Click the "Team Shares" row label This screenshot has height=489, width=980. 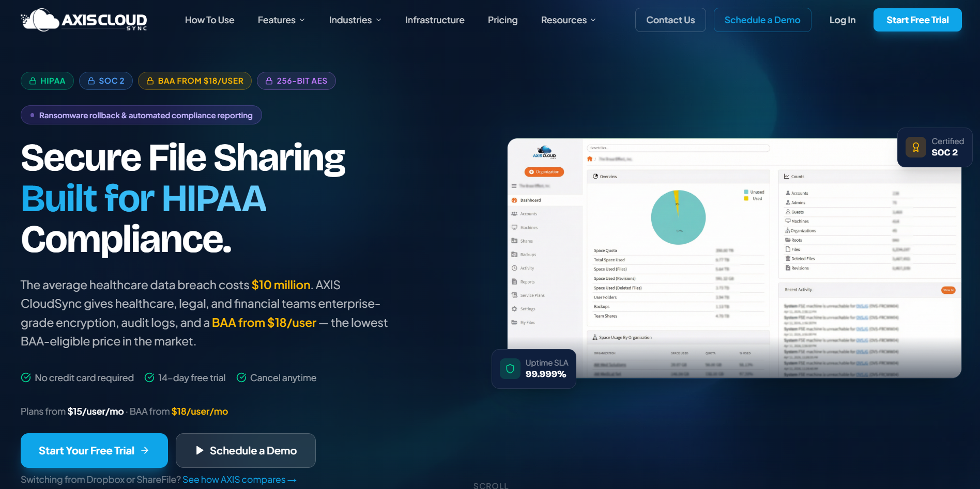tap(605, 316)
